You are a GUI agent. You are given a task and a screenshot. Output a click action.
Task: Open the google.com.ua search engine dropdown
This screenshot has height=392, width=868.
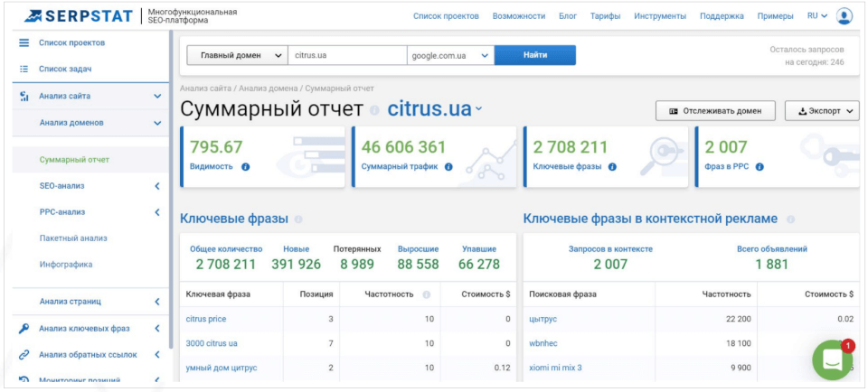450,55
